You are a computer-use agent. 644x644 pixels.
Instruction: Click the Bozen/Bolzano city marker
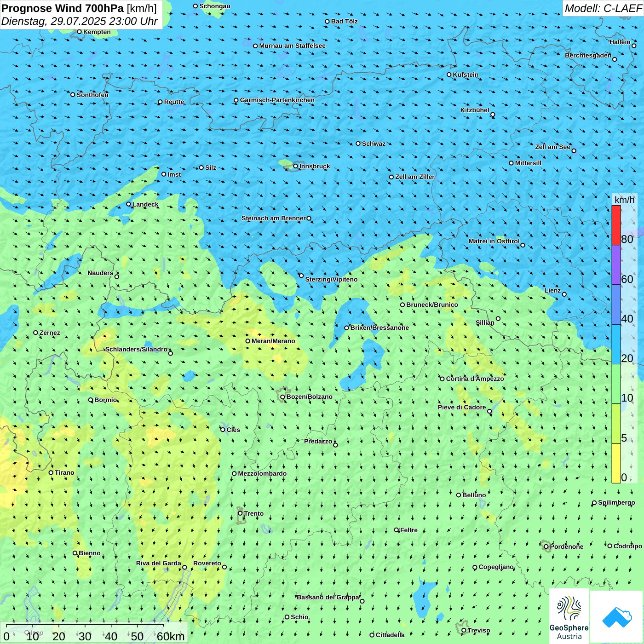tap(283, 397)
